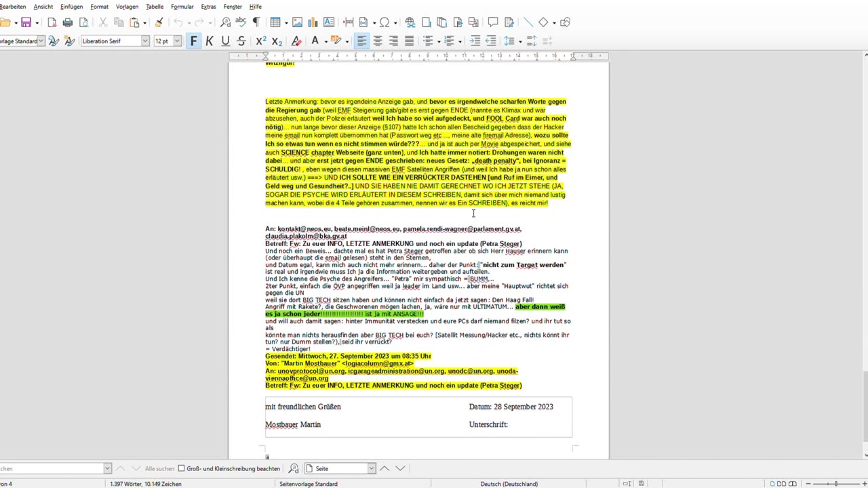Paste from the clipboard
This screenshot has width=868, height=488.
click(134, 22)
